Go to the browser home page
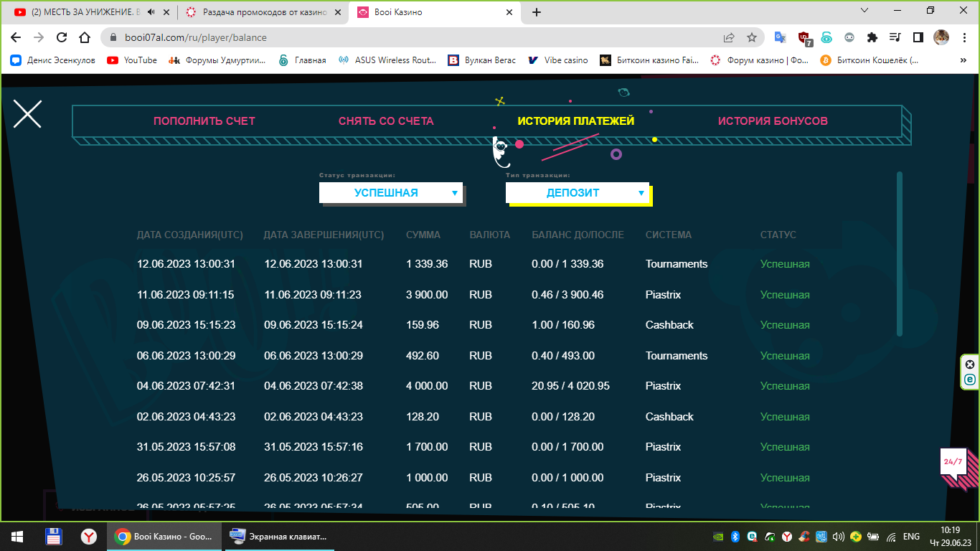Viewport: 980px width, 551px height. click(x=85, y=37)
